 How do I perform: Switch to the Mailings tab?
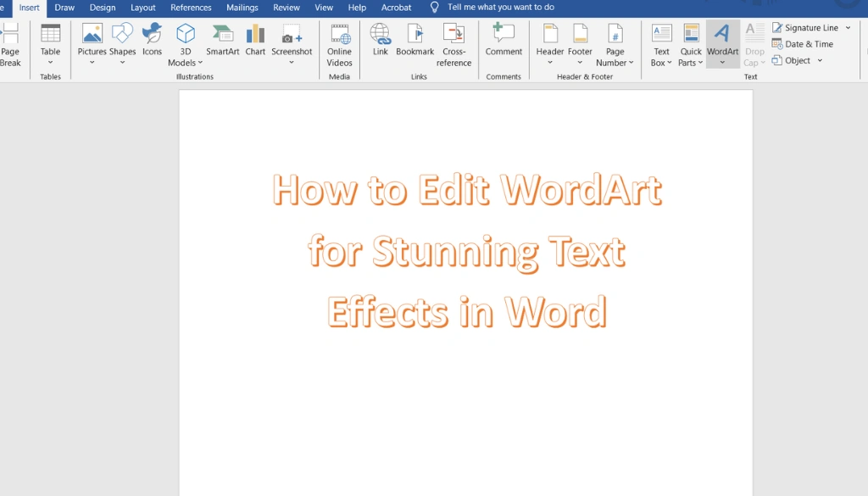coord(242,8)
